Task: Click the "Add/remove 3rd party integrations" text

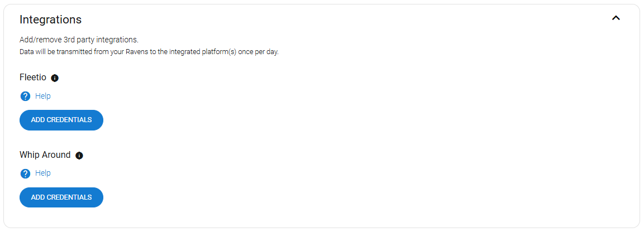Action: point(79,40)
